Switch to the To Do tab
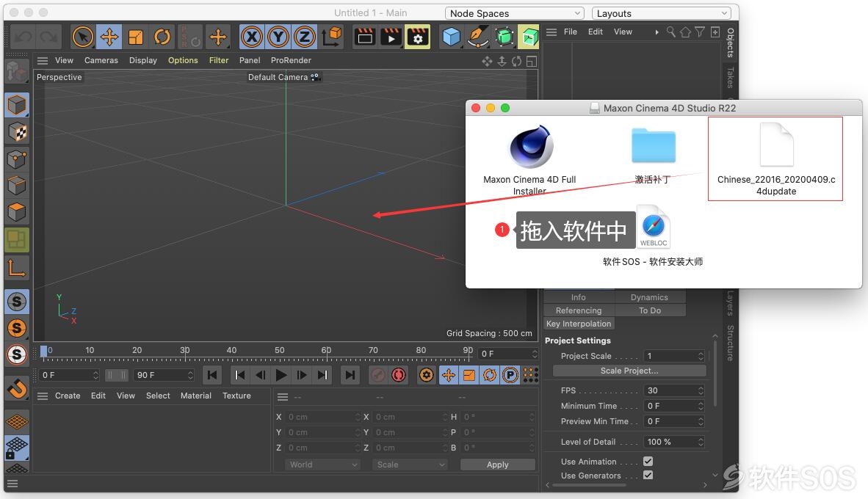 [650, 310]
